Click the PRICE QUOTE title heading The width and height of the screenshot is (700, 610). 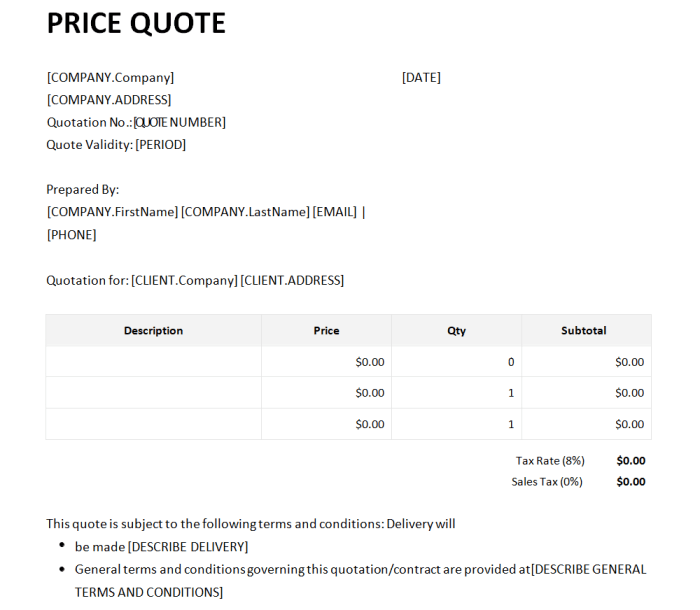pos(136,23)
